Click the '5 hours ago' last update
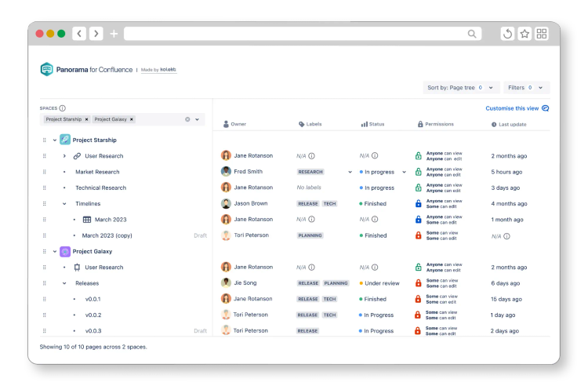Screen dimensions: 588x386 [506, 172]
